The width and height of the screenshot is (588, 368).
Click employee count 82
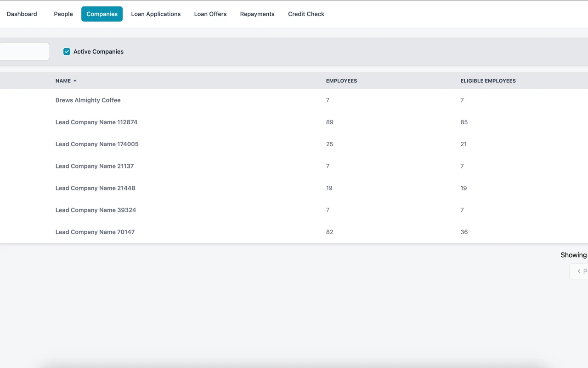click(x=329, y=232)
